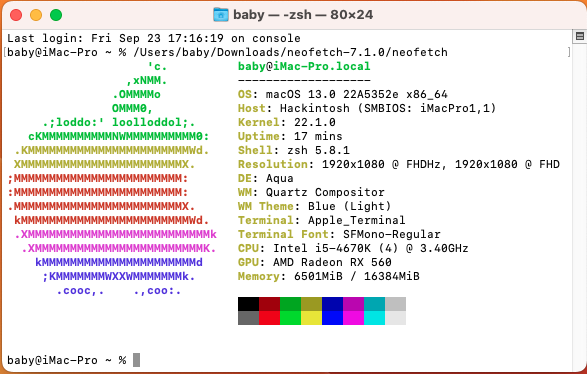This screenshot has height=374, width=587.
Task: Click the '.;loddo:' loolloddol;.' logo line
Action: [119, 122]
